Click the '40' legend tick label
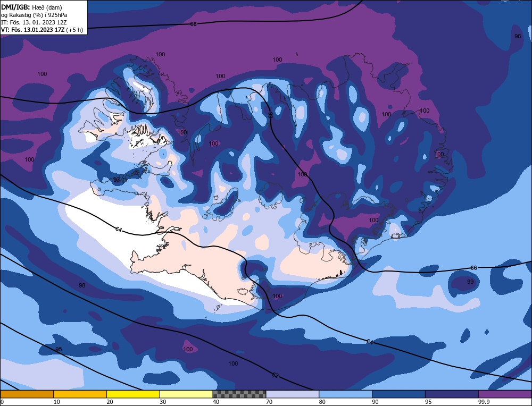532x406 pixels. point(216,402)
